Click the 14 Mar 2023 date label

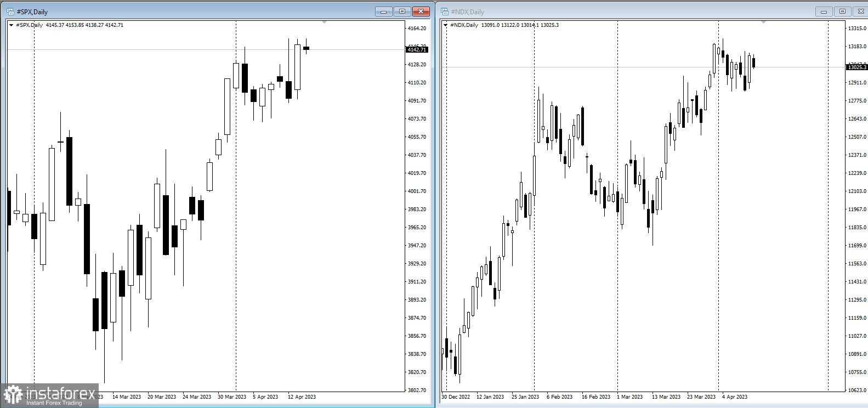(127, 397)
